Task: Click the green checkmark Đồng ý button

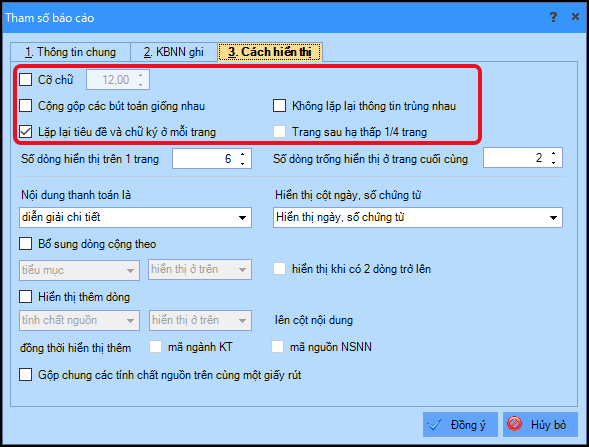Action: point(460,424)
